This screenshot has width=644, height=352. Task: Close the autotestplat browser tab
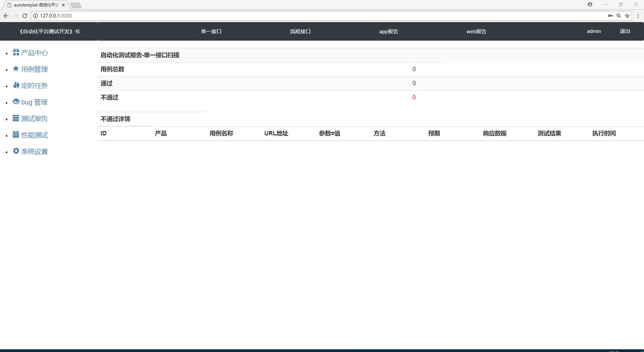[63, 5]
